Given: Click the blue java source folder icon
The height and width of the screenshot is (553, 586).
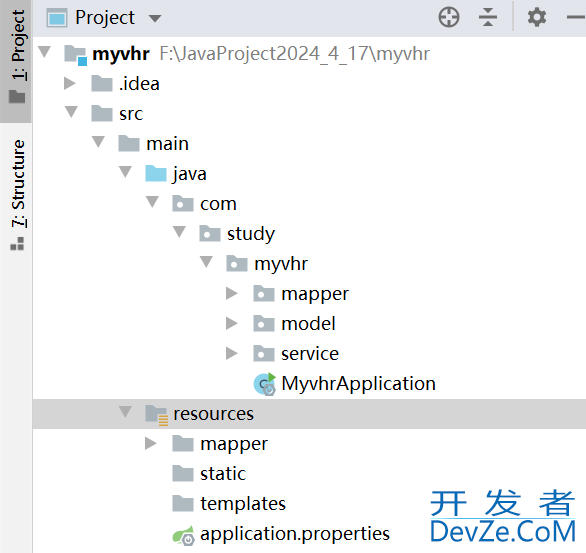Looking at the screenshot, I should coord(155,174).
